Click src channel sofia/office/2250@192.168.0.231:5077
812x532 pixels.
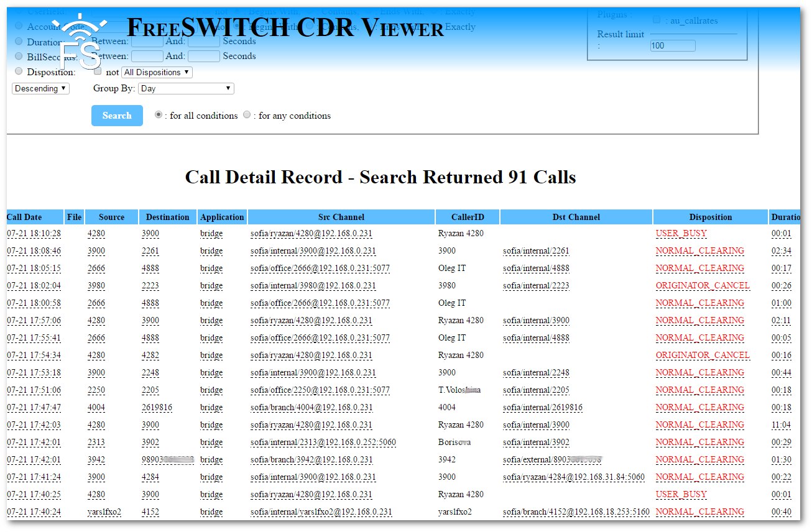(320, 390)
